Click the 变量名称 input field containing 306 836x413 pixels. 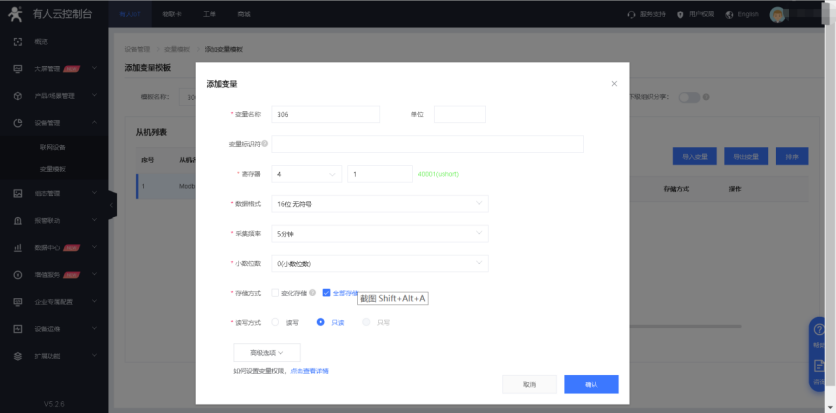(325, 115)
